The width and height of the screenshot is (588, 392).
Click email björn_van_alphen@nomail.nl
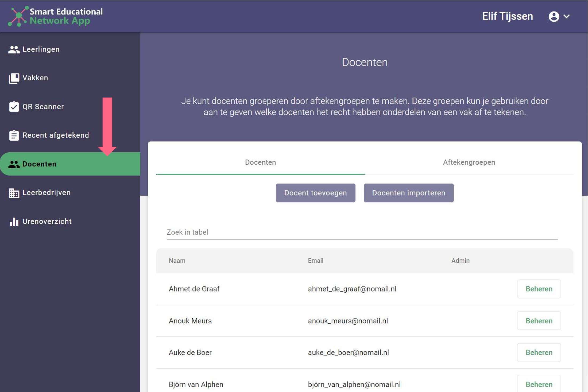coord(354,384)
